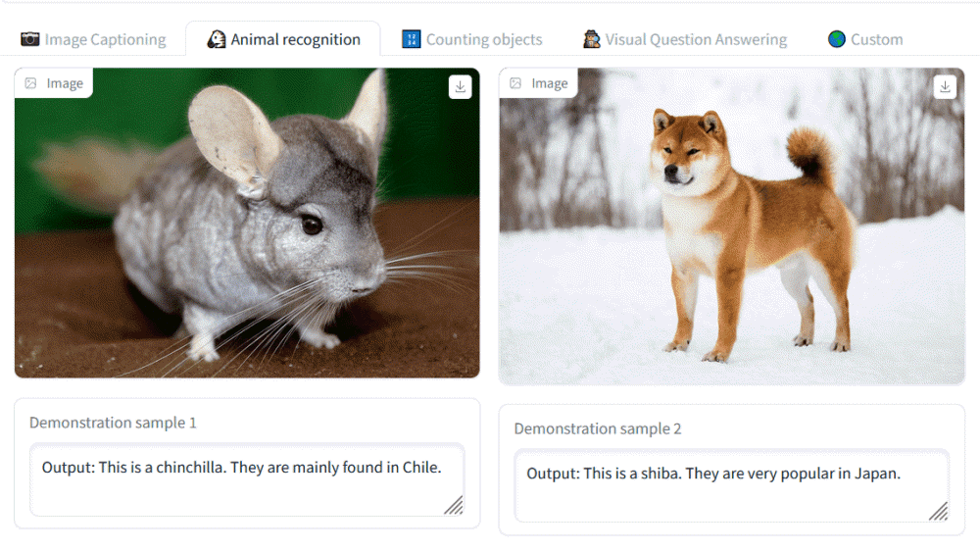Open the Counting objects tab label
980x551 pixels.
(x=484, y=40)
